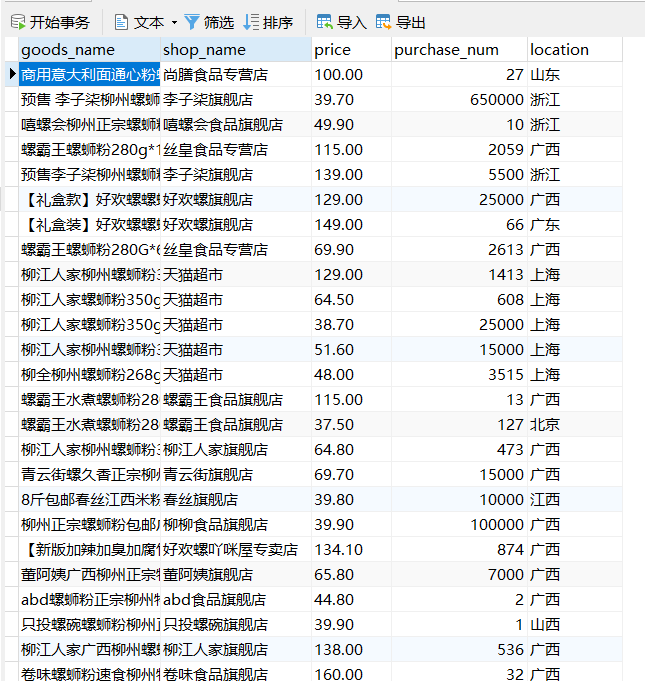645x681 pixels.
Task: Click price cell 138.00
Action: click(x=351, y=649)
